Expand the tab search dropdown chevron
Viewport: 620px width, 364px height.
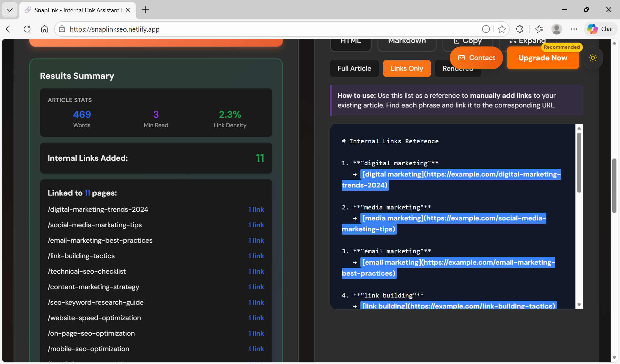pyautogui.click(x=10, y=10)
